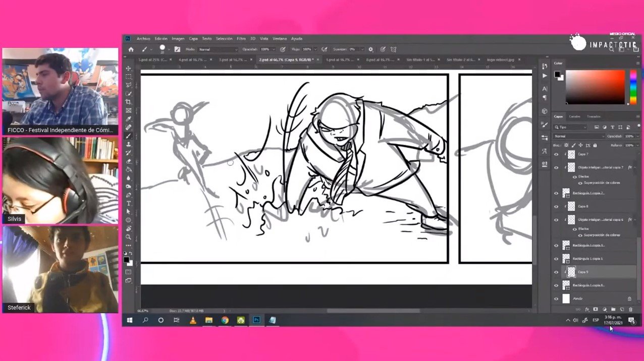Select the Move tool
644x361 pixels.
pos(128,68)
